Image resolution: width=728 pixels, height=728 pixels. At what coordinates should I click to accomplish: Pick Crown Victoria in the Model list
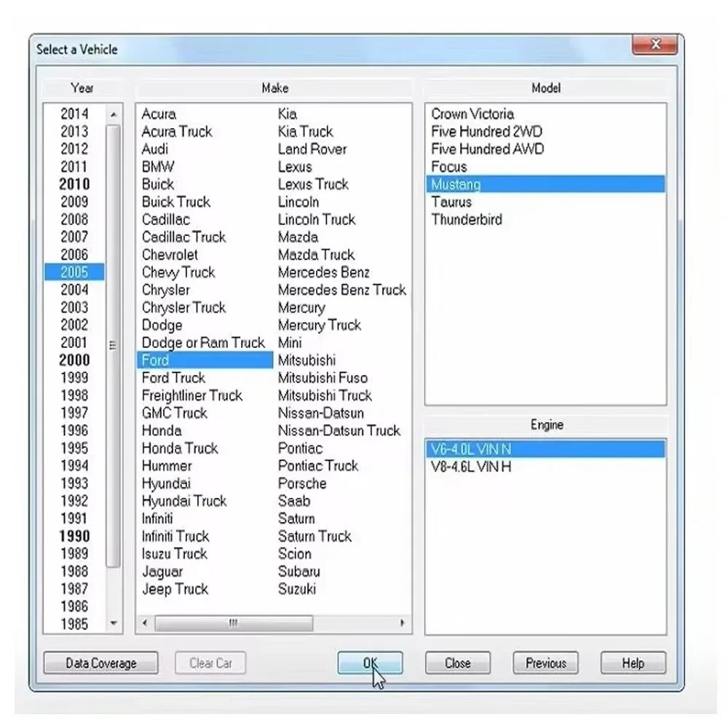coord(472,114)
